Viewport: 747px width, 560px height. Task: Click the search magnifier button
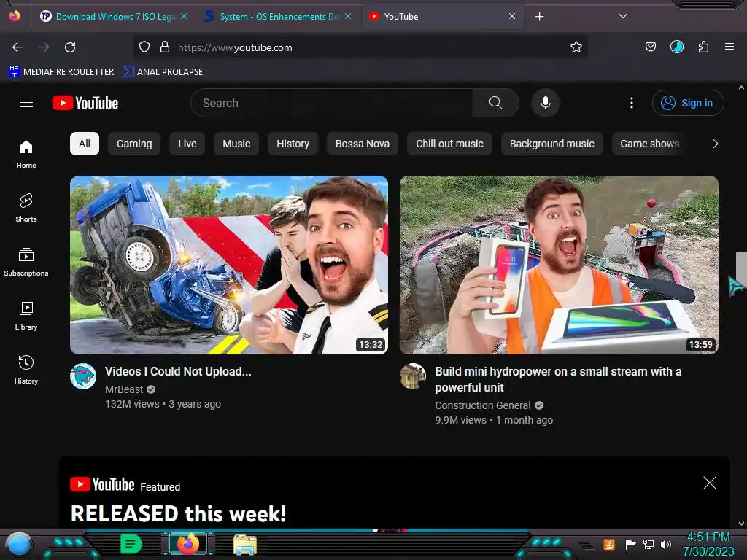[495, 103]
